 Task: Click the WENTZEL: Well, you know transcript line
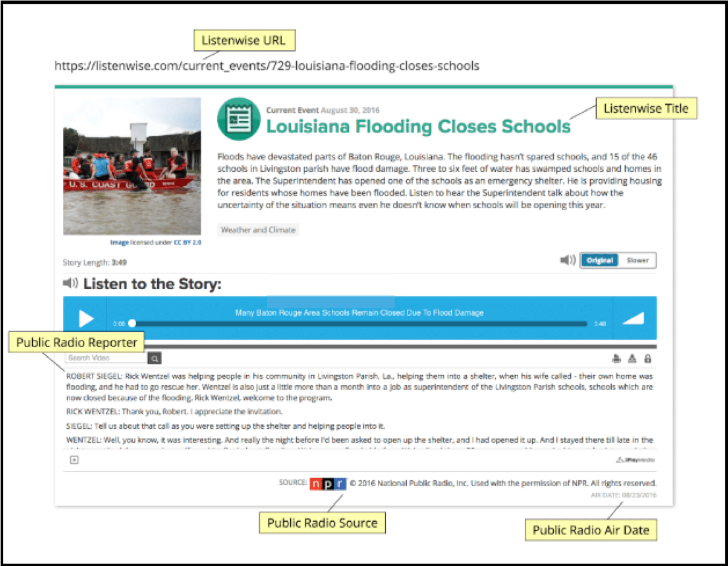[360, 440]
